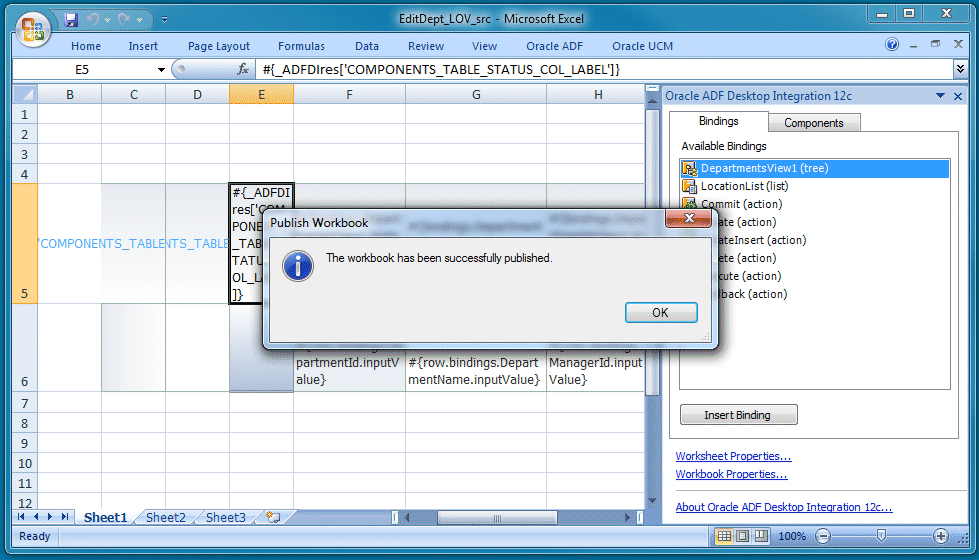979x560 pixels.
Task: Select row 5 header
Action: pyautogui.click(x=25, y=243)
